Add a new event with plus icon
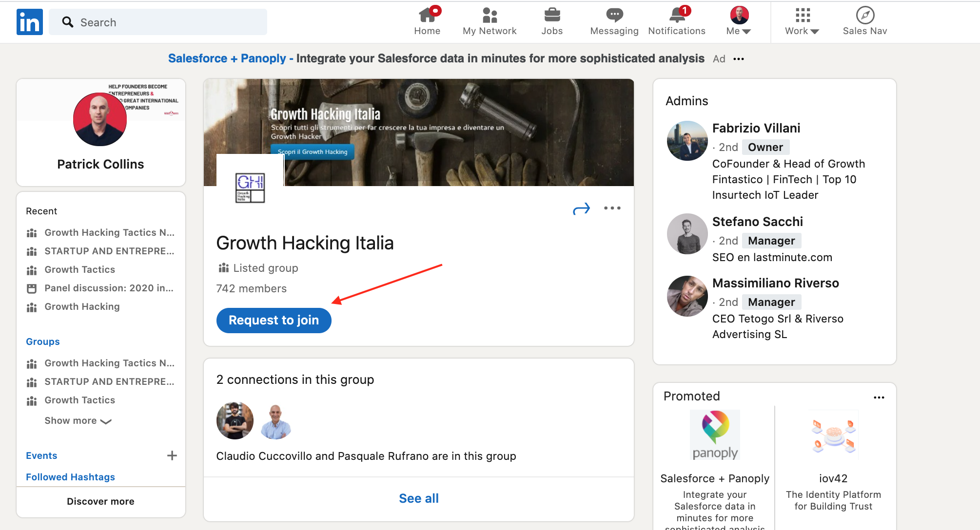This screenshot has width=980, height=530. [172, 455]
